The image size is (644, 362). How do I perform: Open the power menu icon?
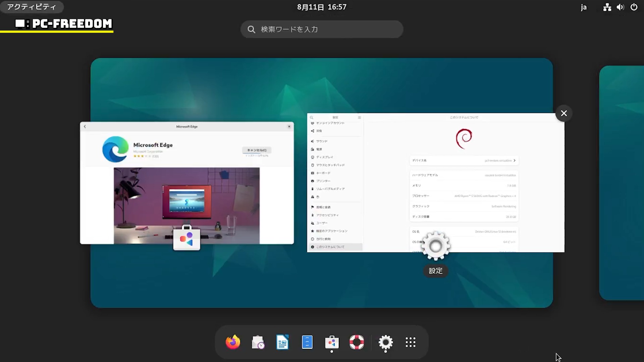pos(634,7)
